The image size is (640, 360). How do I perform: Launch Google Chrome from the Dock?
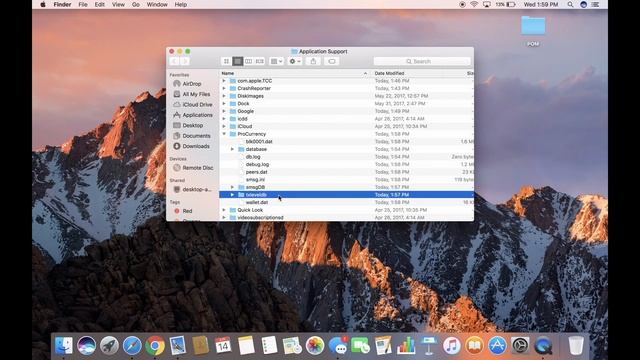[x=155, y=346]
